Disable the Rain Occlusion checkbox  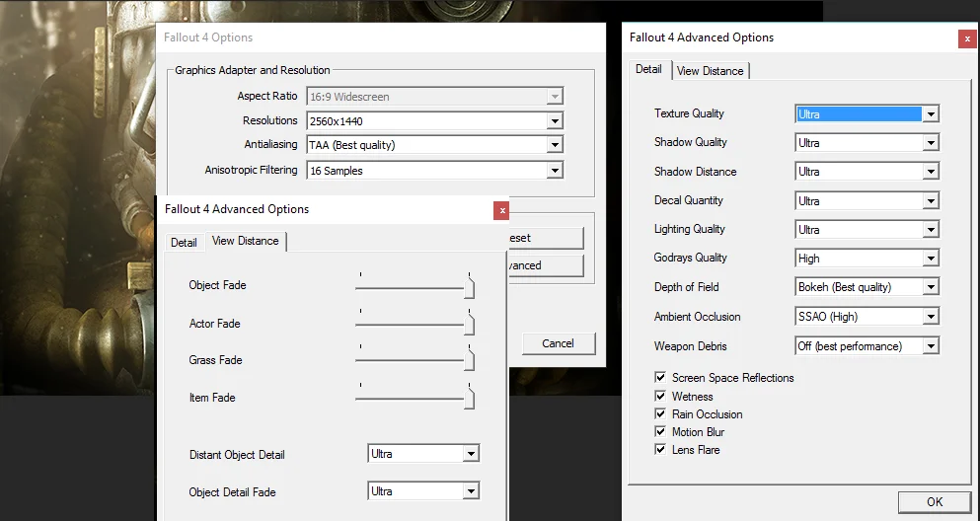point(660,413)
